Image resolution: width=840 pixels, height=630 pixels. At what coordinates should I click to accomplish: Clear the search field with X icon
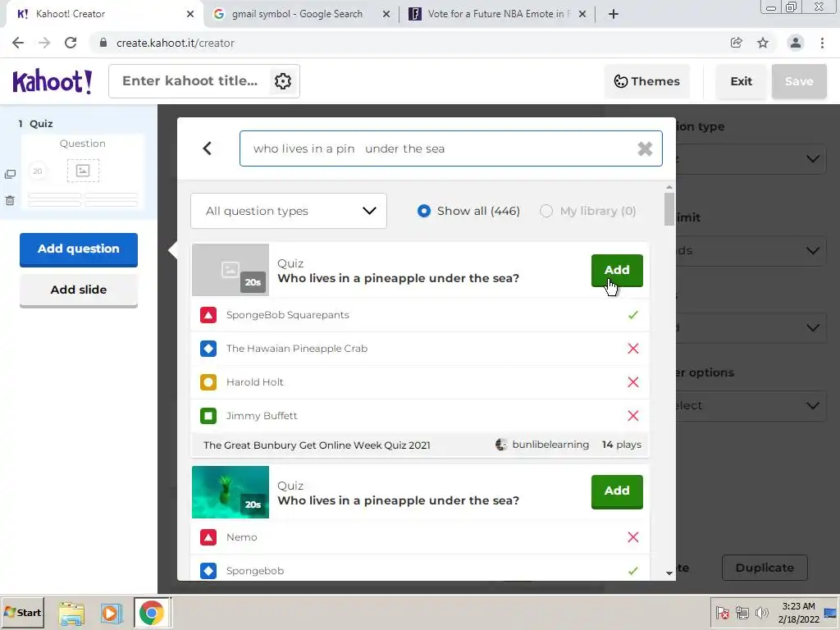[x=645, y=149]
